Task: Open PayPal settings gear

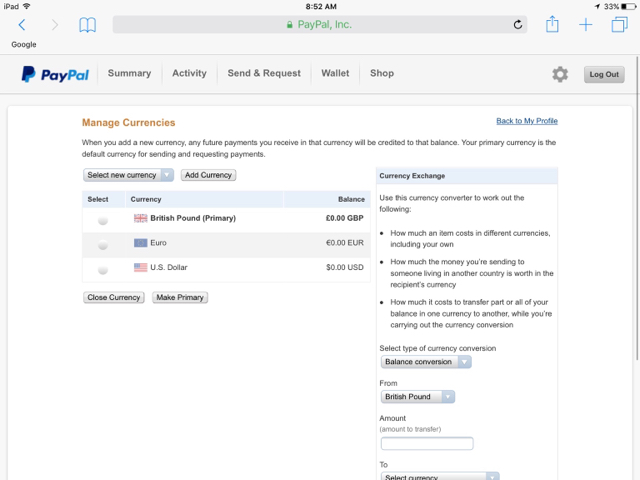Action: point(560,74)
